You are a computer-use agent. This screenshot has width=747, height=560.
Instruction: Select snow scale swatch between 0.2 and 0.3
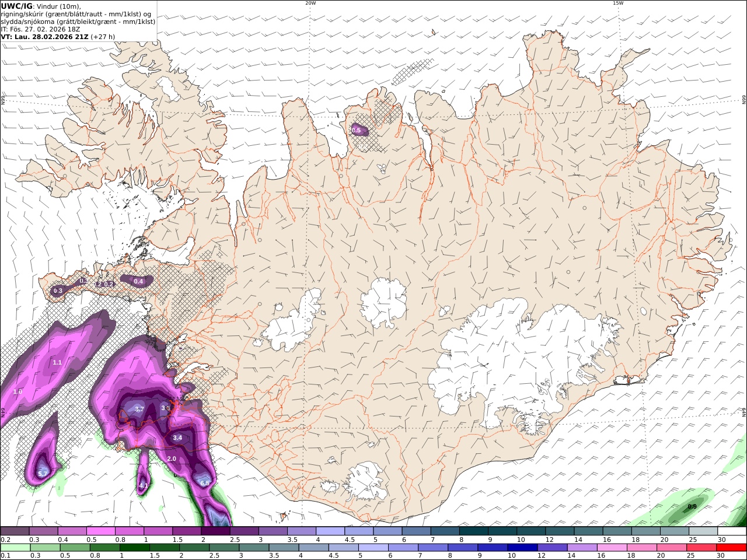tap(15, 531)
